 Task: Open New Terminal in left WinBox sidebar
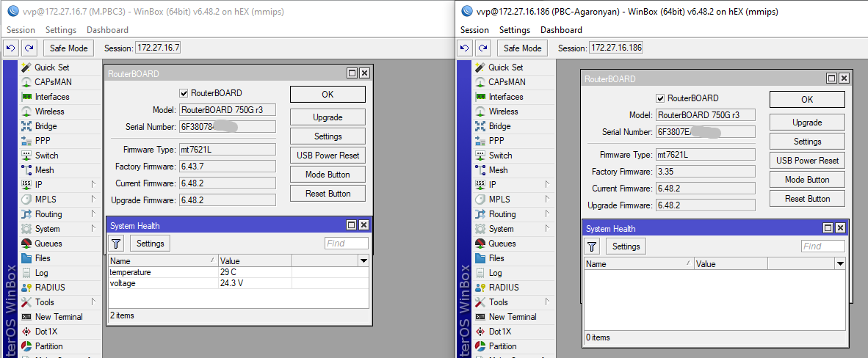pos(60,316)
